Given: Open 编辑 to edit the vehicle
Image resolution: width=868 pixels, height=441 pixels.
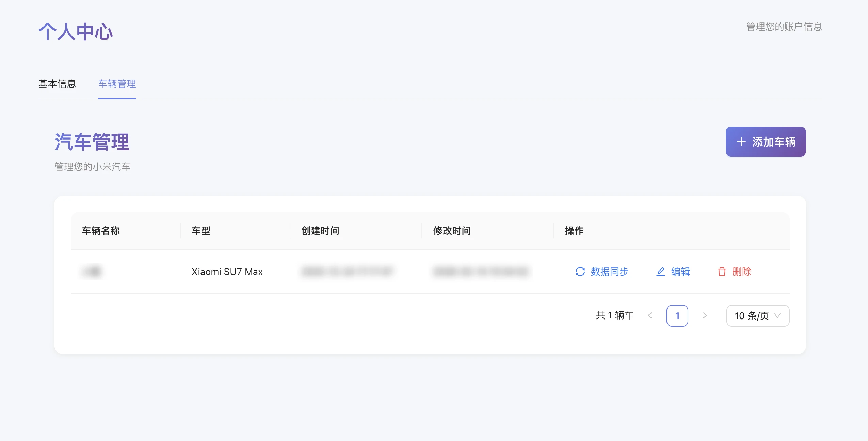Looking at the screenshot, I should pos(680,272).
